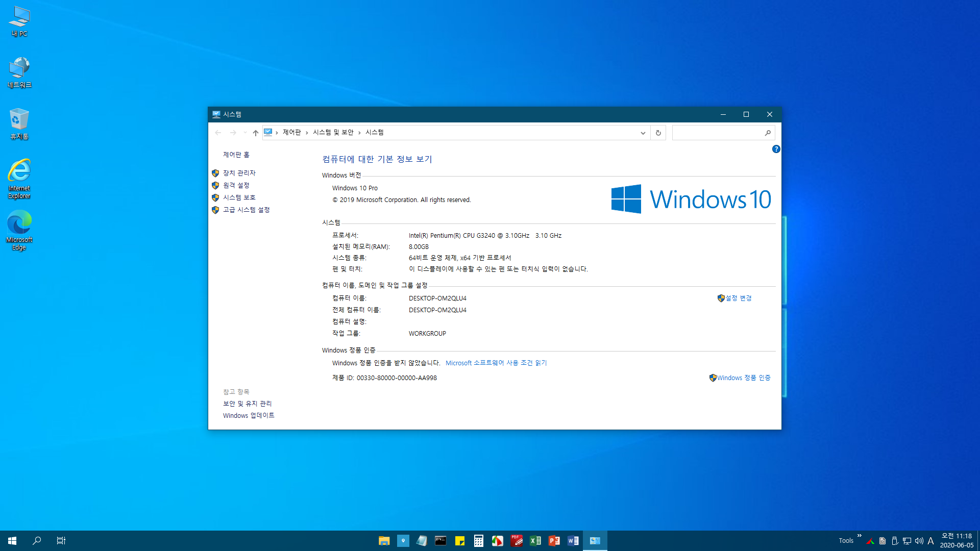The height and width of the screenshot is (551, 980).
Task: Open the volume speaker tray icon
Action: 919,541
